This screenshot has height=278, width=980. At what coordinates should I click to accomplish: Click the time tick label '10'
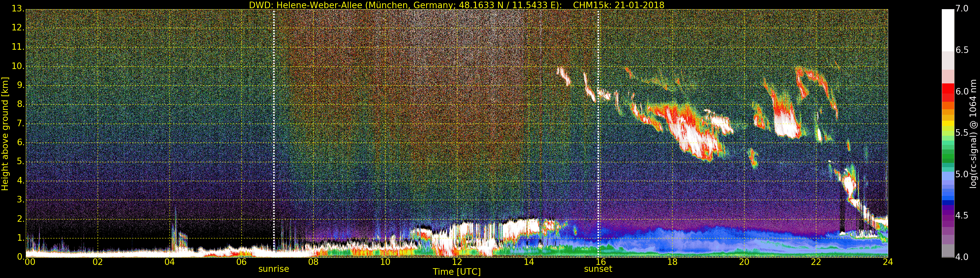385,262
